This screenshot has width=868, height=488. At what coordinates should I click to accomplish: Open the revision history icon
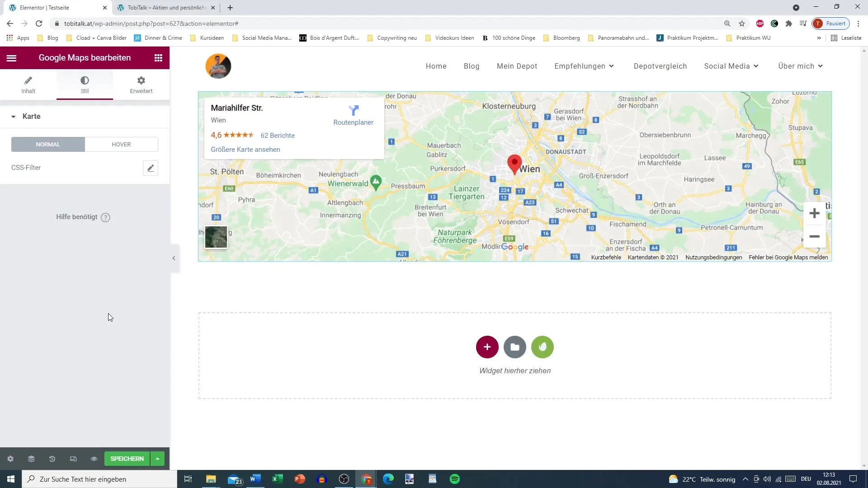52,459
